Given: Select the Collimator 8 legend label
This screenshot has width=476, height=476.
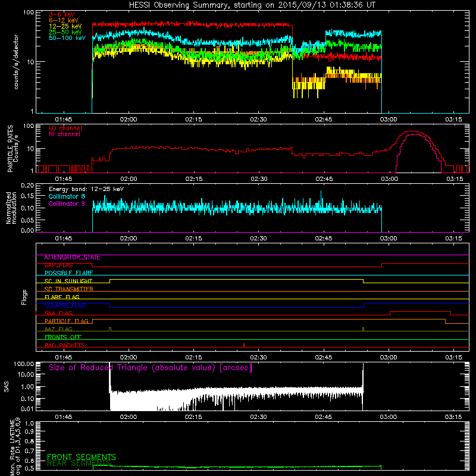Looking at the screenshot, I should click(67, 196).
